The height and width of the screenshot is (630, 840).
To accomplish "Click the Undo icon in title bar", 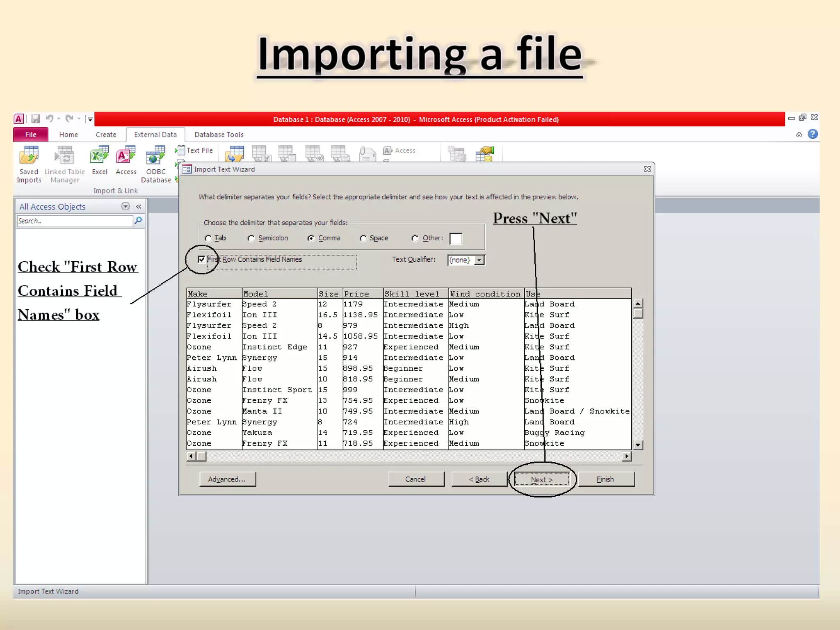I will coord(49,119).
